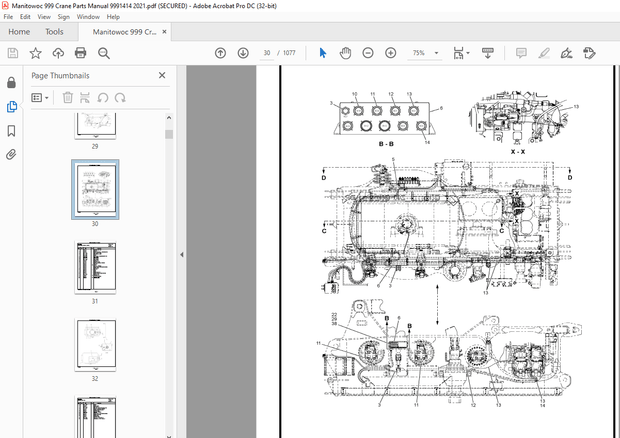The height and width of the screenshot is (438, 620).
Task: Add a comment with the speech bubble icon
Action: point(521,53)
